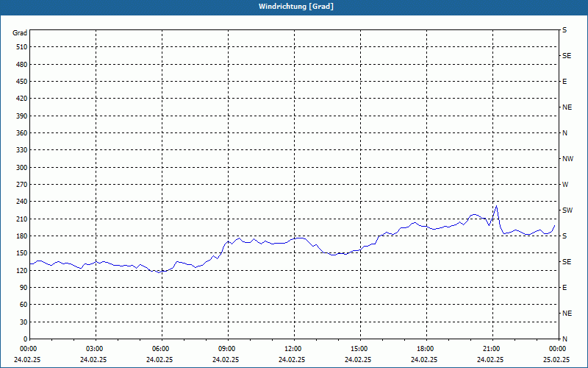Image resolution: width=588 pixels, height=368 pixels.
Task: Select the 00:00 label above 25.02.25
Action: coord(559,349)
